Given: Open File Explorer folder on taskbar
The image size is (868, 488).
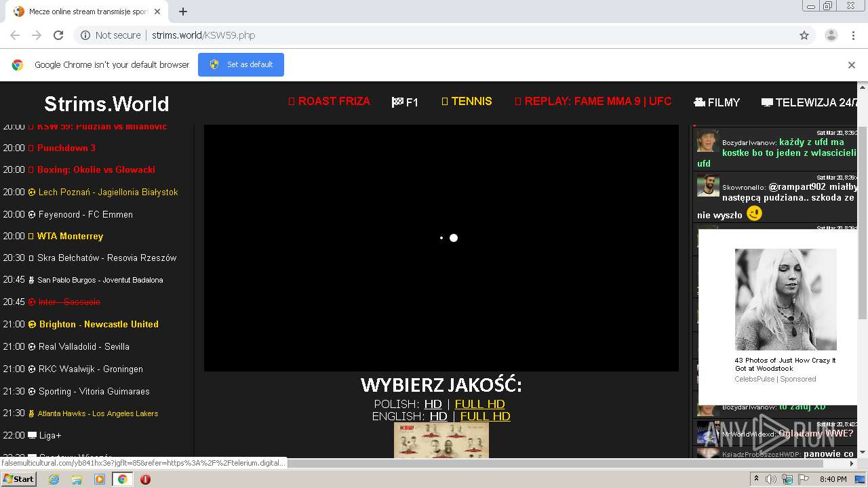Looking at the screenshot, I should click(x=77, y=479).
